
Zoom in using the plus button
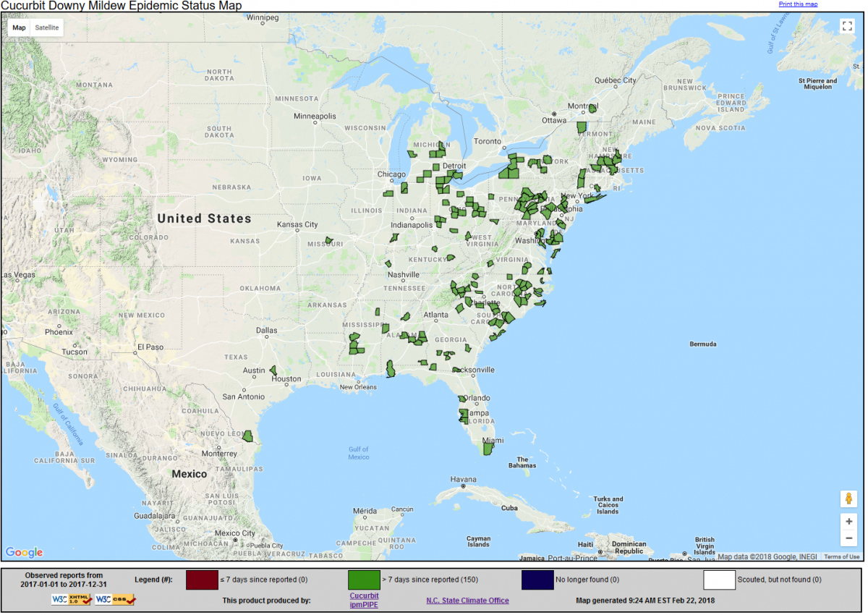[x=848, y=521]
